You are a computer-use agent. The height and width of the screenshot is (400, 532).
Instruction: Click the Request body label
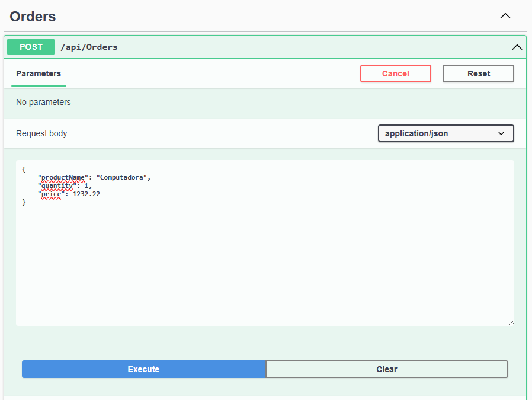coord(41,133)
